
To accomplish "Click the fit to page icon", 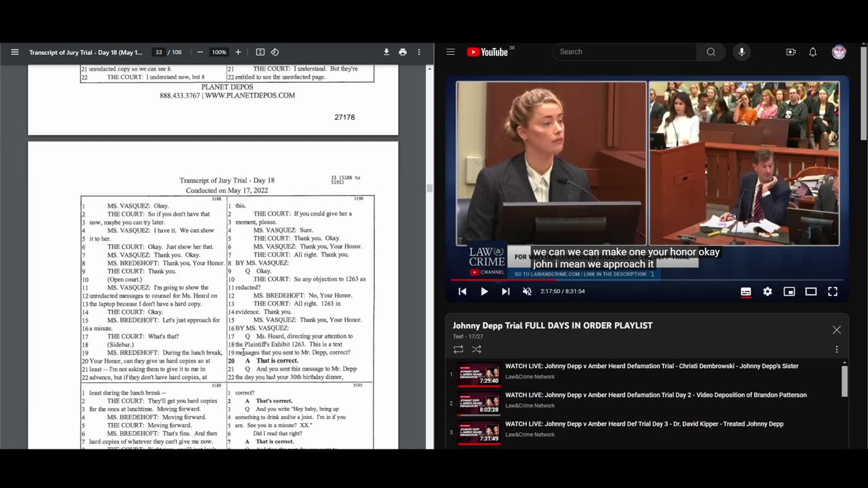I will coord(260,52).
